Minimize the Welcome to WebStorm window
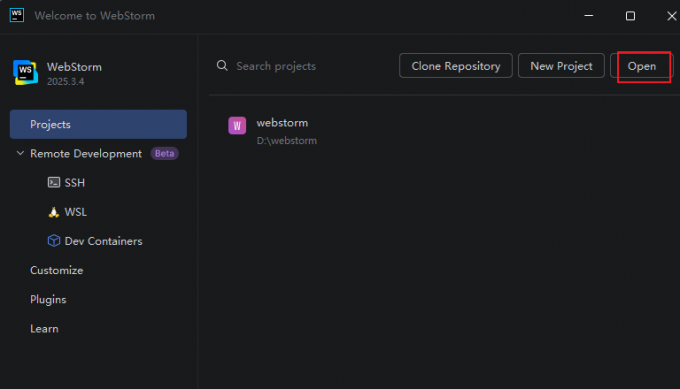Image resolution: width=680 pixels, height=389 pixels. (x=588, y=16)
